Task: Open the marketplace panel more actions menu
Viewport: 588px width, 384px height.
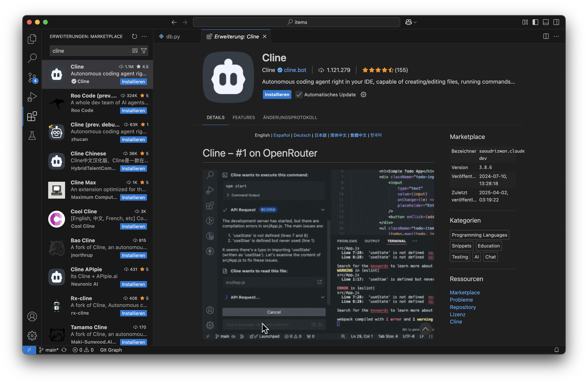Action: (144, 36)
